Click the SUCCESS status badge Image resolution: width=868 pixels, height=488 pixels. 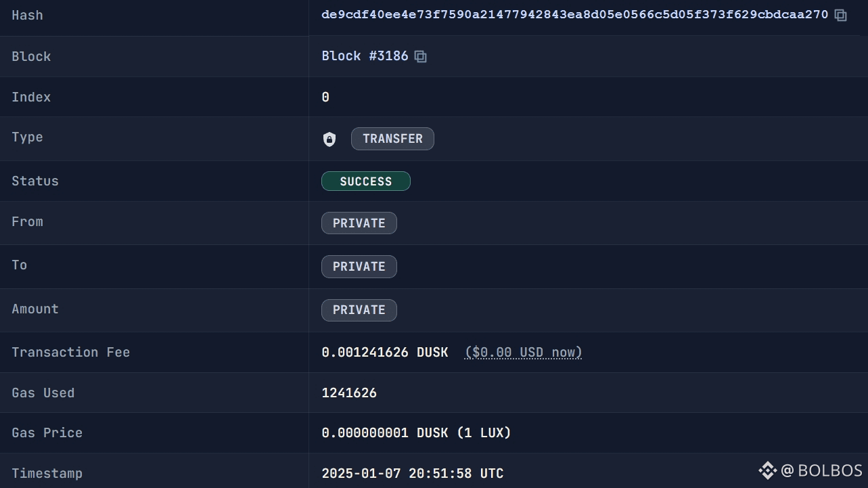(366, 181)
